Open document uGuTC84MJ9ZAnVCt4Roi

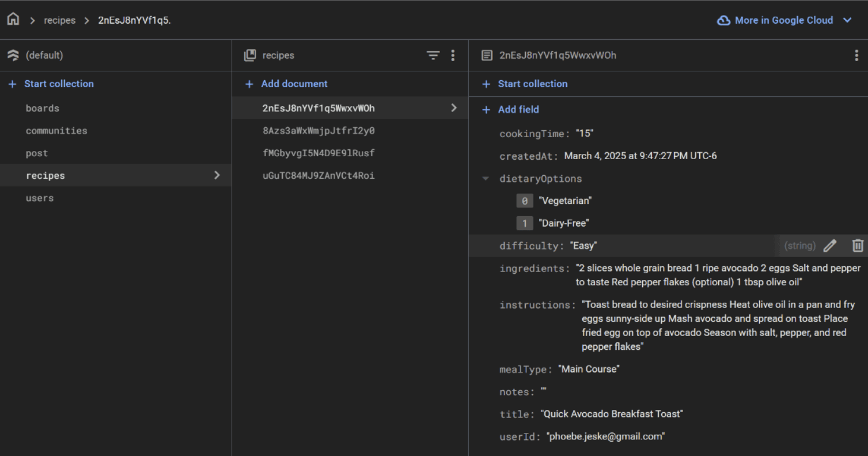319,176
